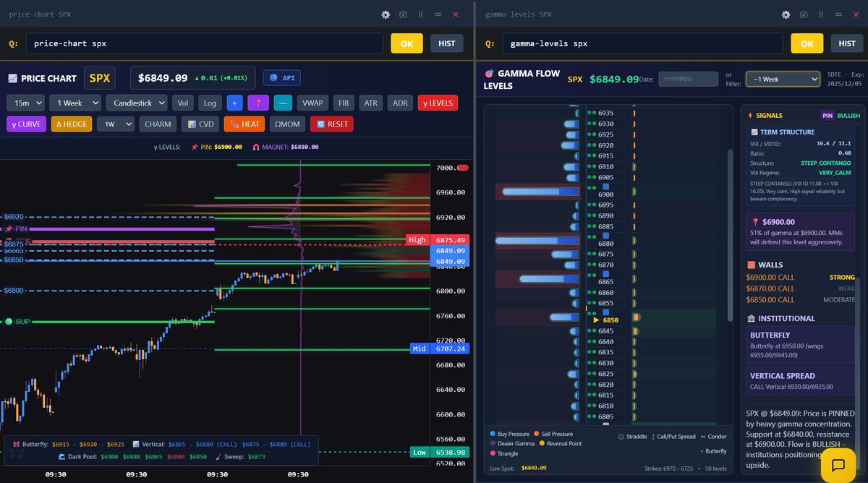Pause updates in price-chart window
Image resolution: width=868 pixels, height=483 pixels.
click(x=420, y=14)
